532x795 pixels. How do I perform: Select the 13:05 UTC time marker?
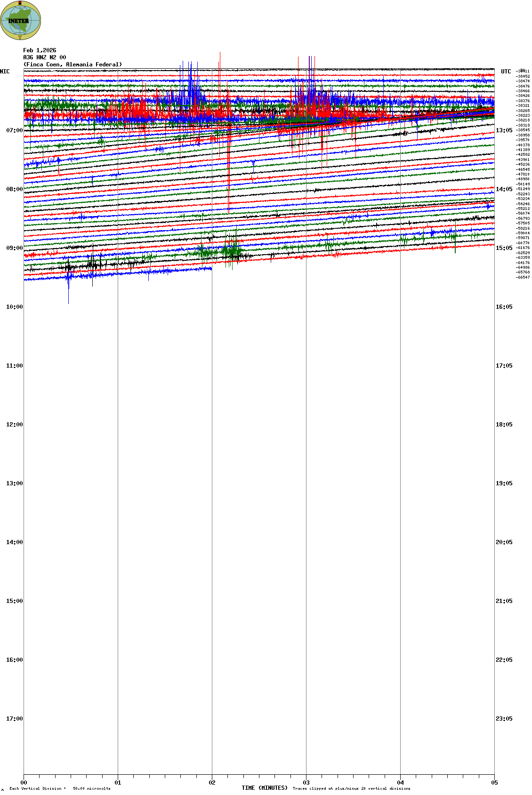click(x=504, y=130)
